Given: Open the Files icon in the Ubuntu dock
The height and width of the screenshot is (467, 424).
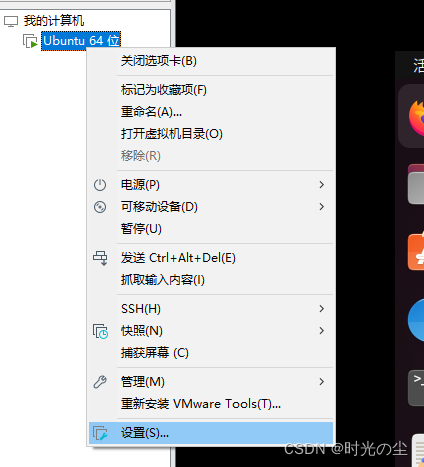Looking at the screenshot, I should tap(416, 184).
